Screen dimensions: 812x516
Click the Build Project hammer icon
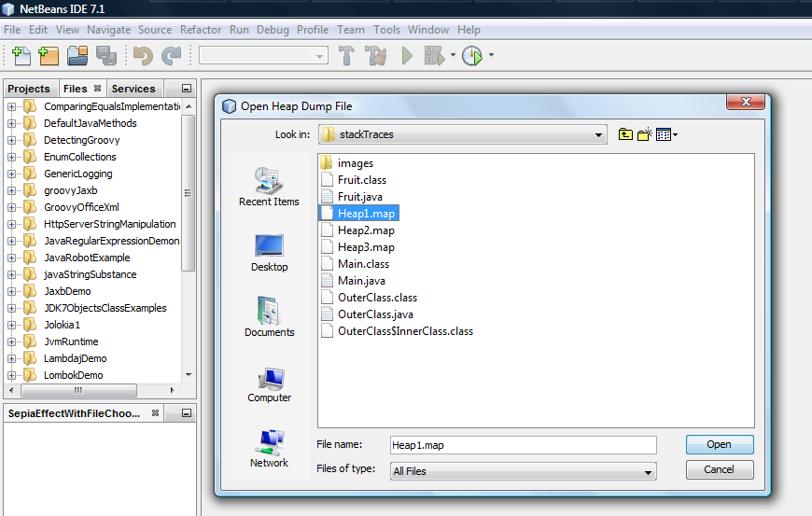coord(347,55)
